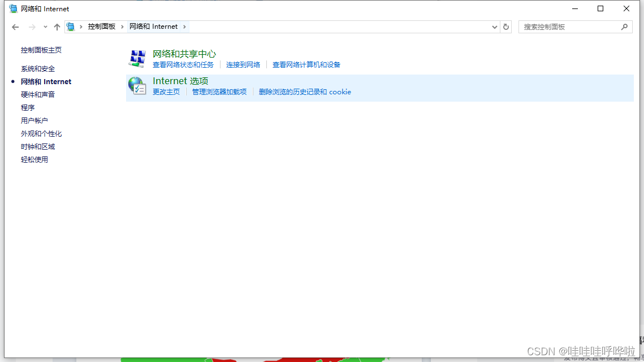Open 轻松使用 category
Viewport: 644px width, 362px height.
point(34,160)
